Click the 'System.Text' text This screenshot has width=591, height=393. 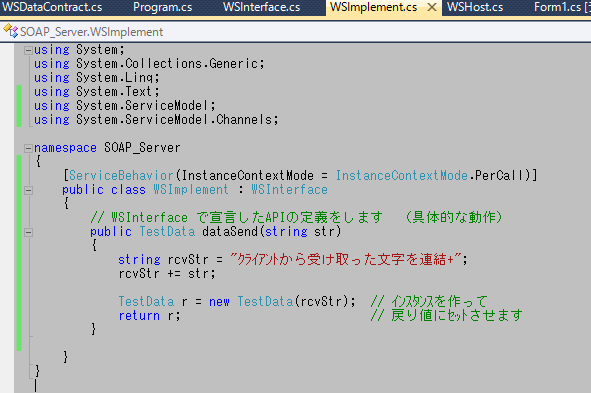115,92
